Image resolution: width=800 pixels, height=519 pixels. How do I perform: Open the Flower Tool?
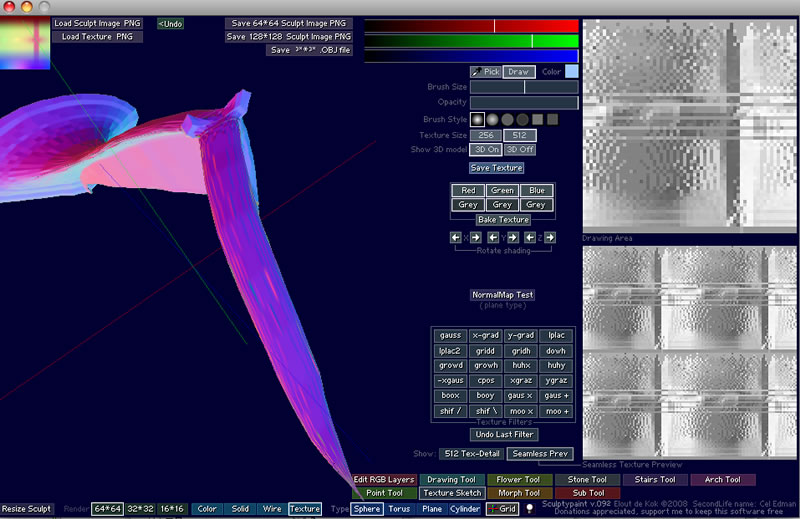click(x=518, y=480)
